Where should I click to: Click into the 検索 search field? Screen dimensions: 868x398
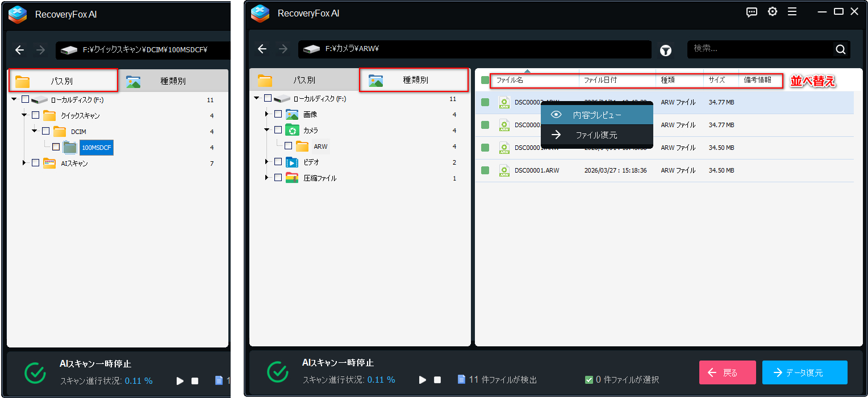pyautogui.click(x=760, y=49)
